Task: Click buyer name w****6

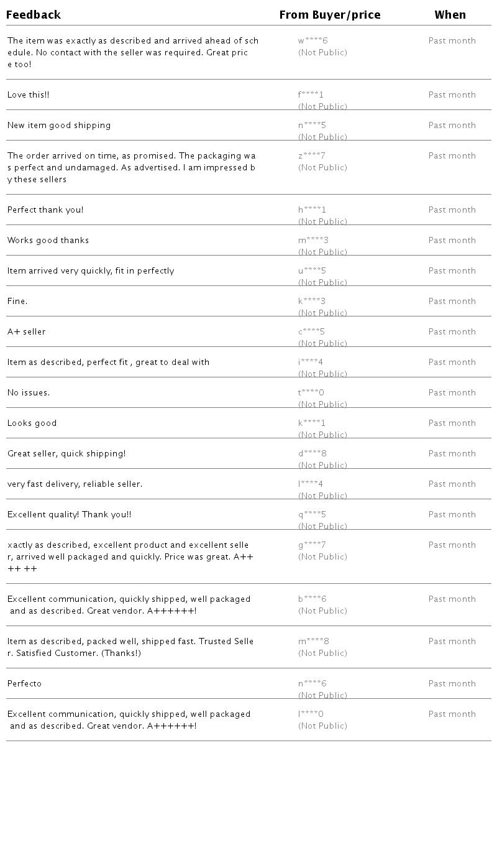Action: click(x=312, y=41)
